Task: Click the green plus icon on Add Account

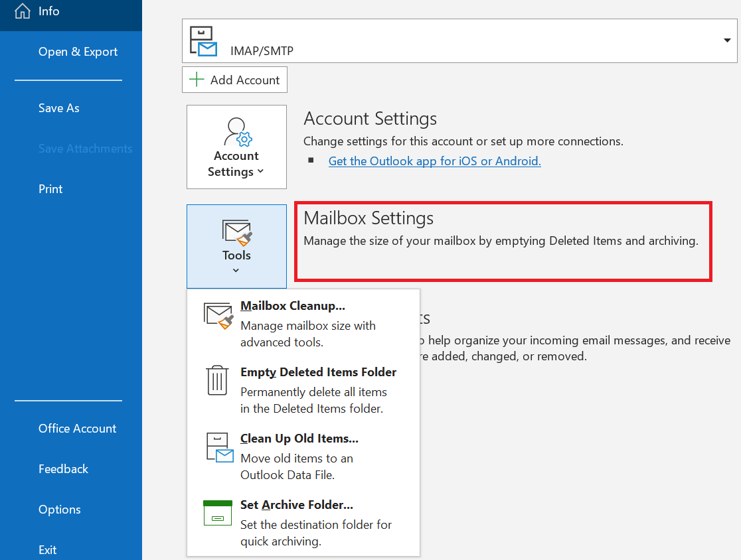Action: 197,80
